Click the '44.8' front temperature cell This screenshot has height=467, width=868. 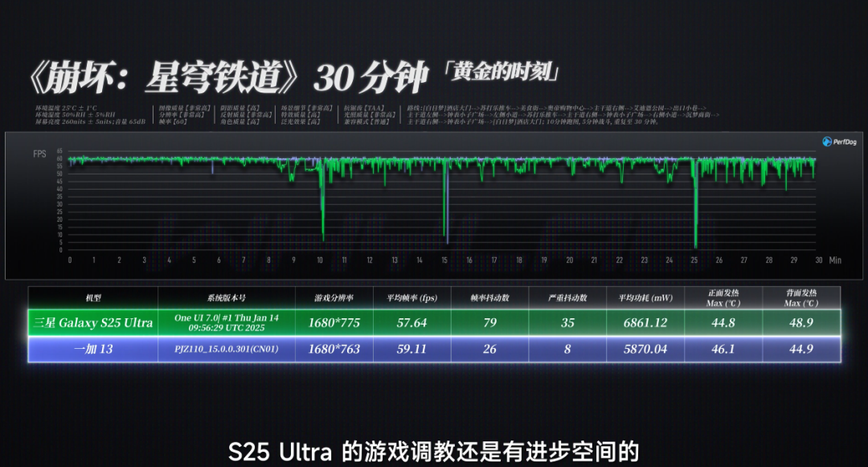723,322
